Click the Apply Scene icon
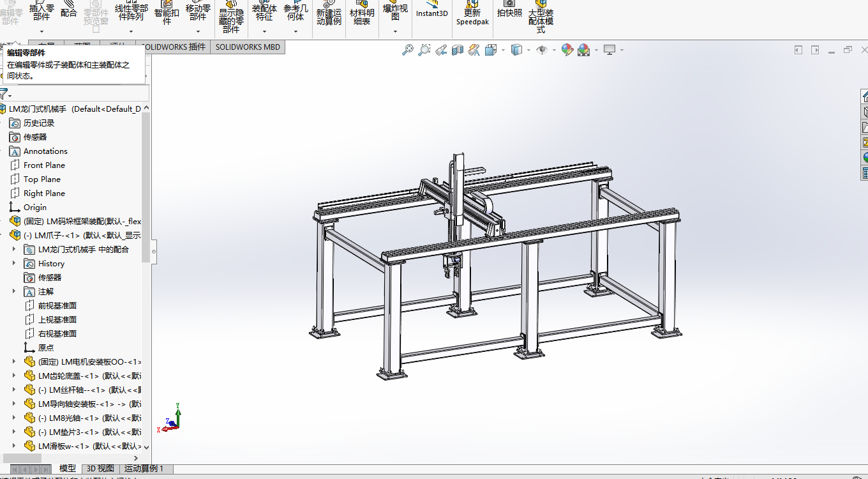This screenshot has width=868, height=479. coord(583,50)
